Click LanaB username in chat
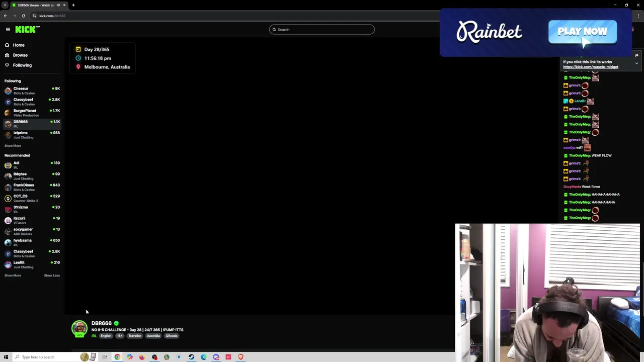This screenshot has width=644, height=362. coord(580,101)
